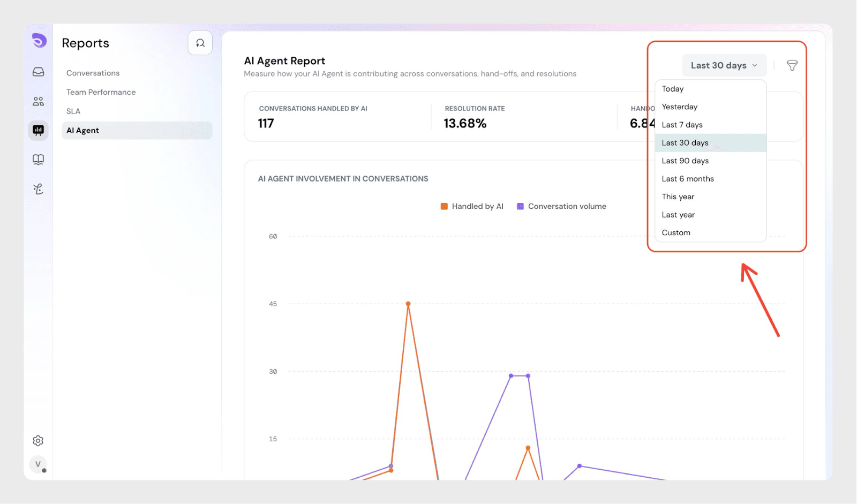Screen dimensions: 857x504
Task: Pick Last 6 months option
Action: (688, 179)
